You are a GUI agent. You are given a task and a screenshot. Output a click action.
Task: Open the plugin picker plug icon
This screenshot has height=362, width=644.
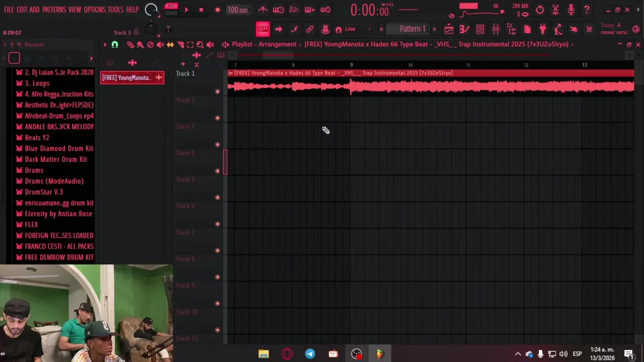pyautogui.click(x=543, y=29)
